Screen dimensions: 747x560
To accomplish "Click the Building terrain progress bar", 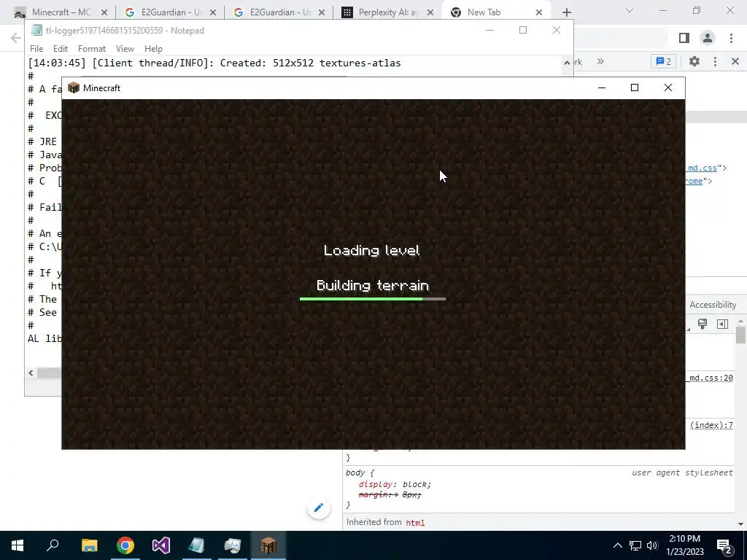I will point(373,299).
